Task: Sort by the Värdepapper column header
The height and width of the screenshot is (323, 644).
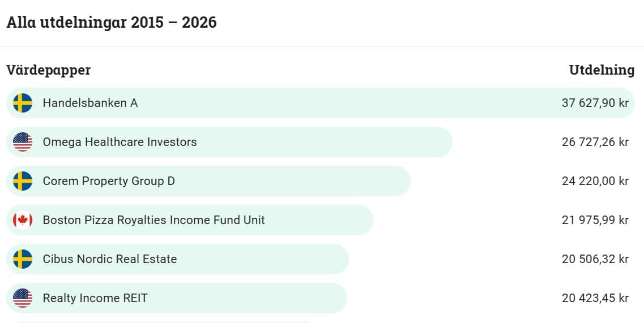Action: point(49,70)
